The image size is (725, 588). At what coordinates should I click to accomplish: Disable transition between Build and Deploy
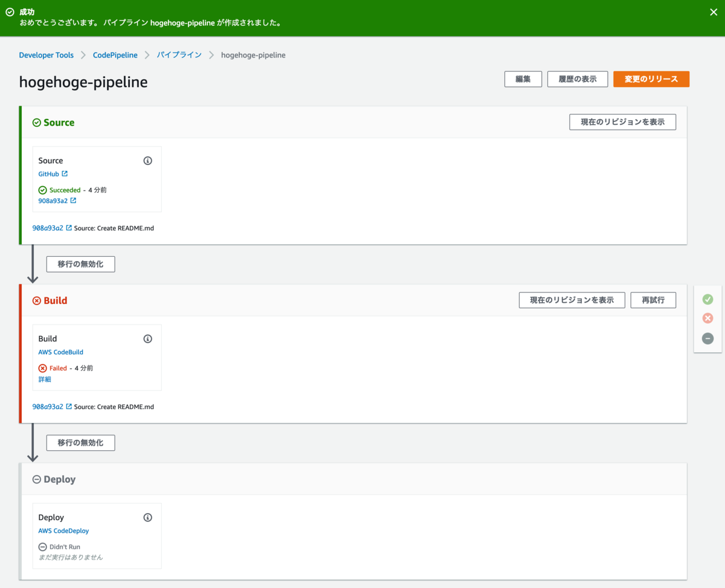click(80, 443)
